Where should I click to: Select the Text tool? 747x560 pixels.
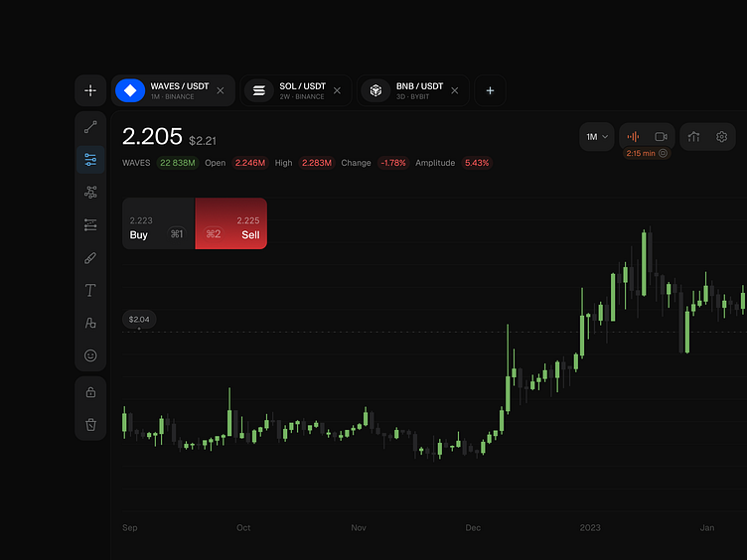pyautogui.click(x=90, y=290)
